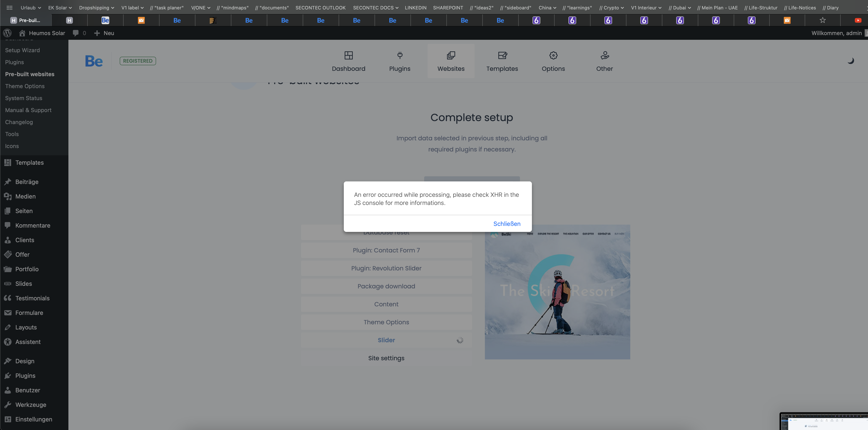Open Beiträge pin icon in sidebar
This screenshot has width=868, height=430.
(x=8, y=182)
